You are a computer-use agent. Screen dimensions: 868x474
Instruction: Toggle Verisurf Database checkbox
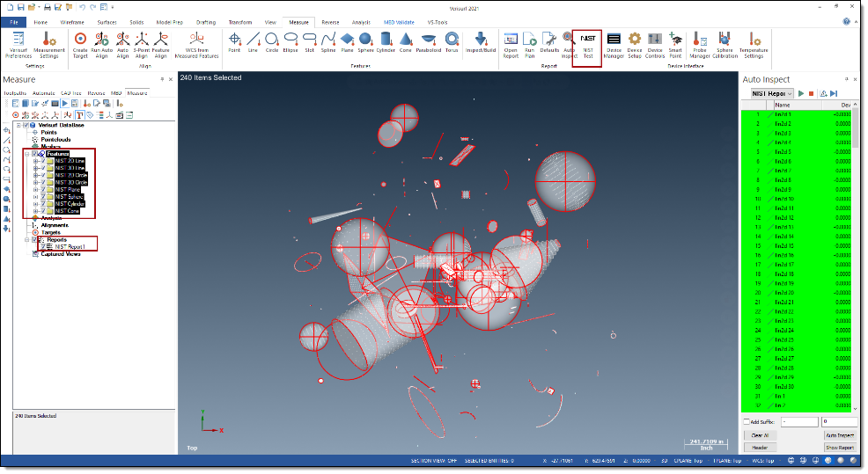(x=26, y=125)
